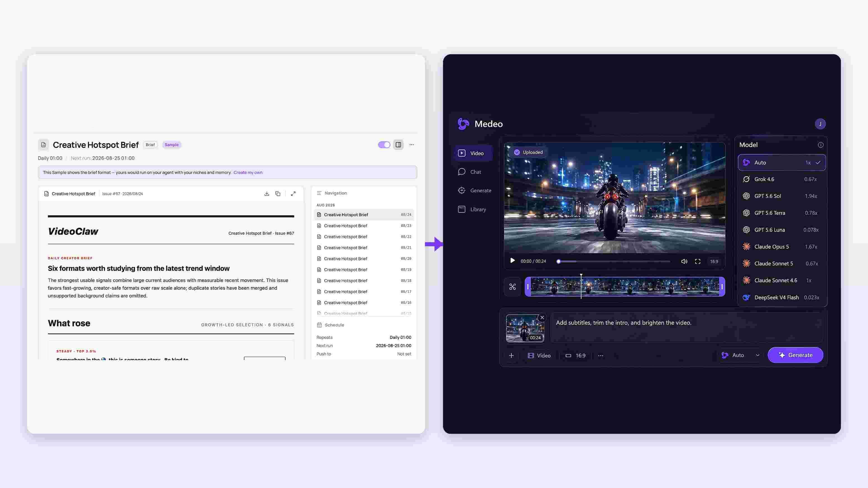Image resolution: width=868 pixels, height=488 pixels.
Task: Select the scissors trim tool
Action: pyautogui.click(x=512, y=287)
